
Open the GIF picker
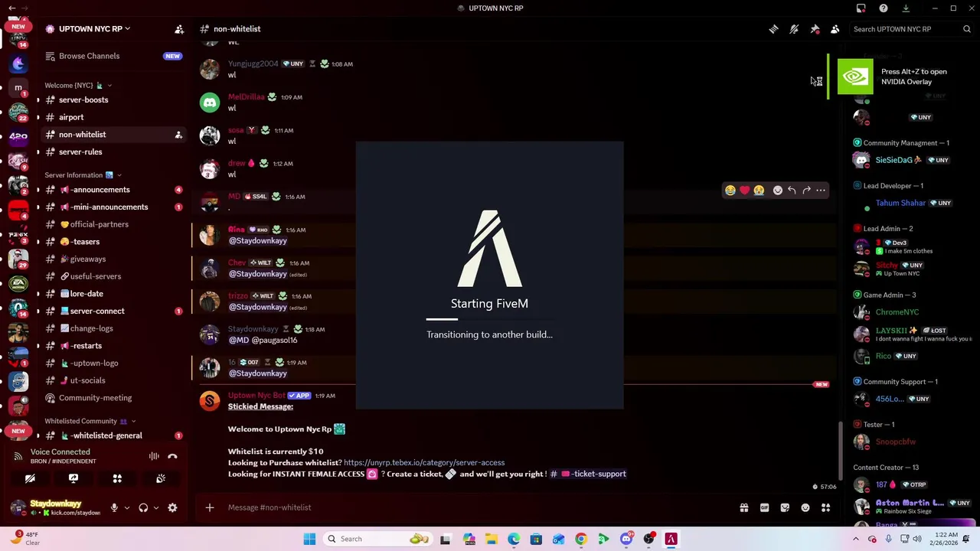point(764,507)
